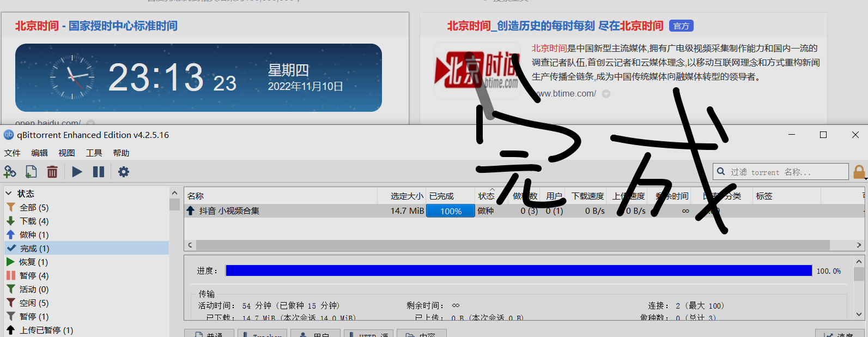
Task: Open the 帮助 menu
Action: [121, 153]
